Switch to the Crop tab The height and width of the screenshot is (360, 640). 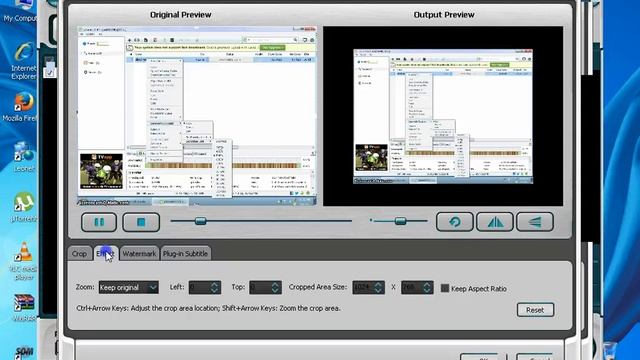pos(80,253)
